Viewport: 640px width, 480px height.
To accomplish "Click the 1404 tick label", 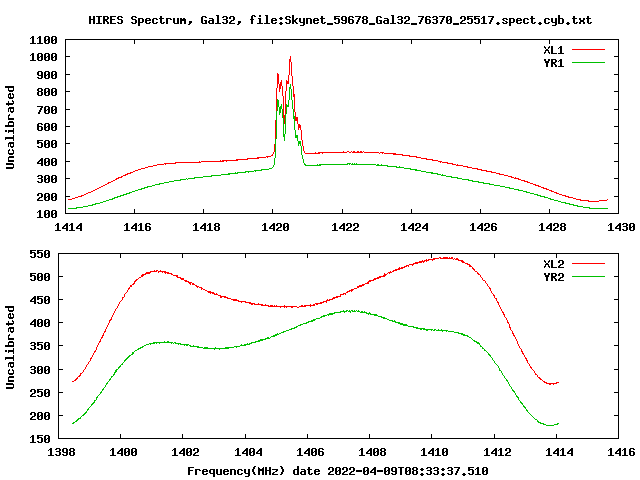I will click(x=248, y=452).
